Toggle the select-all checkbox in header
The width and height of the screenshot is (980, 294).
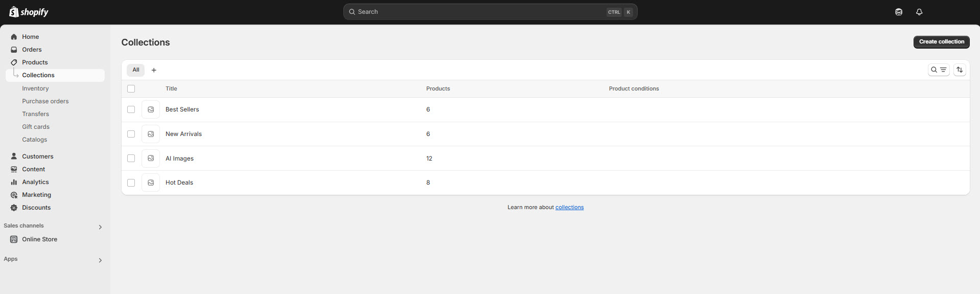(131, 89)
